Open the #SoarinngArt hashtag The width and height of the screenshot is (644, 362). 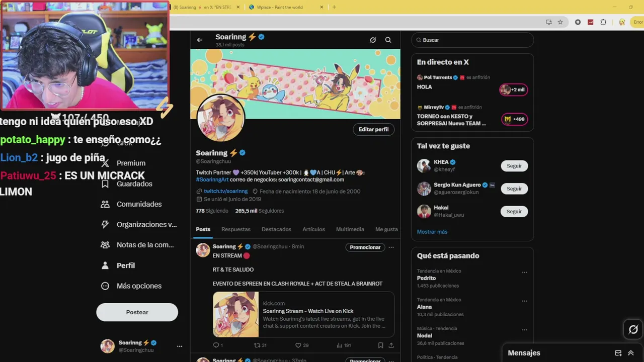[212, 179]
